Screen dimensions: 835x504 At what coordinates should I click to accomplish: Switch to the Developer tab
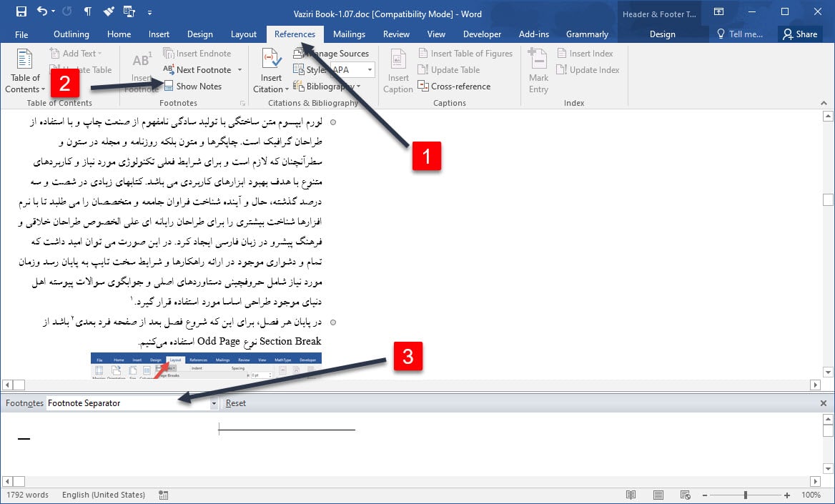482,34
